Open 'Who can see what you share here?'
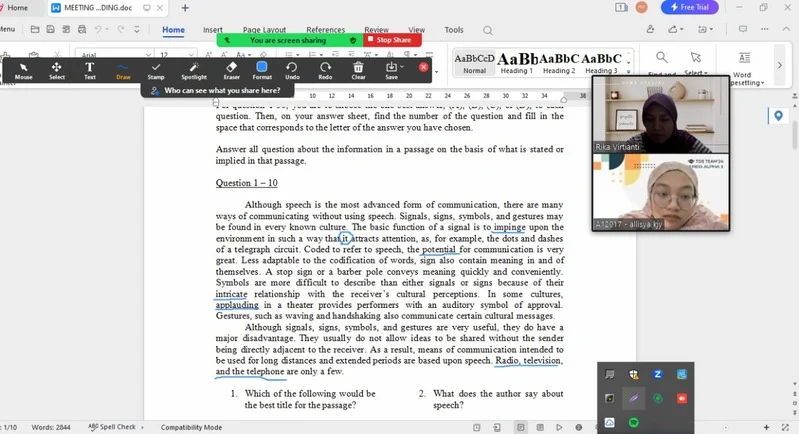Screen dimensions: 799x434 (215, 90)
